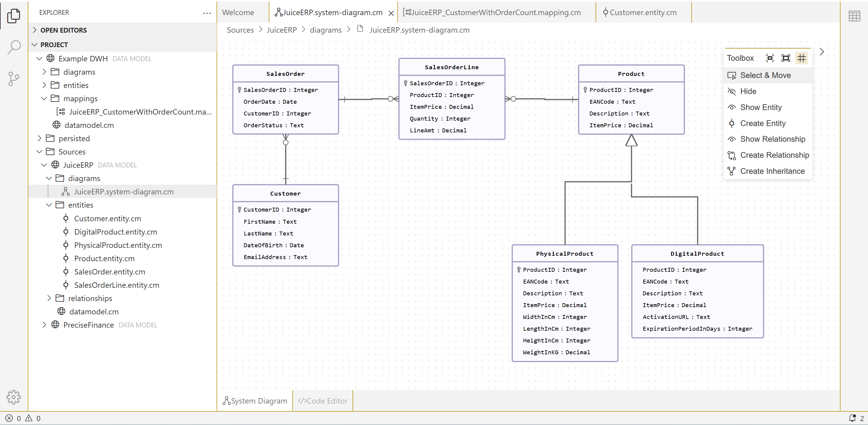This screenshot has height=425, width=868.
Task: Click the Fit to screen toolbox icon
Action: click(786, 58)
